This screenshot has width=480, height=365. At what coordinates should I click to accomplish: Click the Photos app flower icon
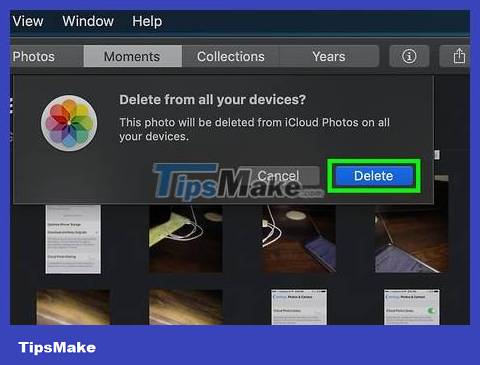pyautogui.click(x=69, y=123)
